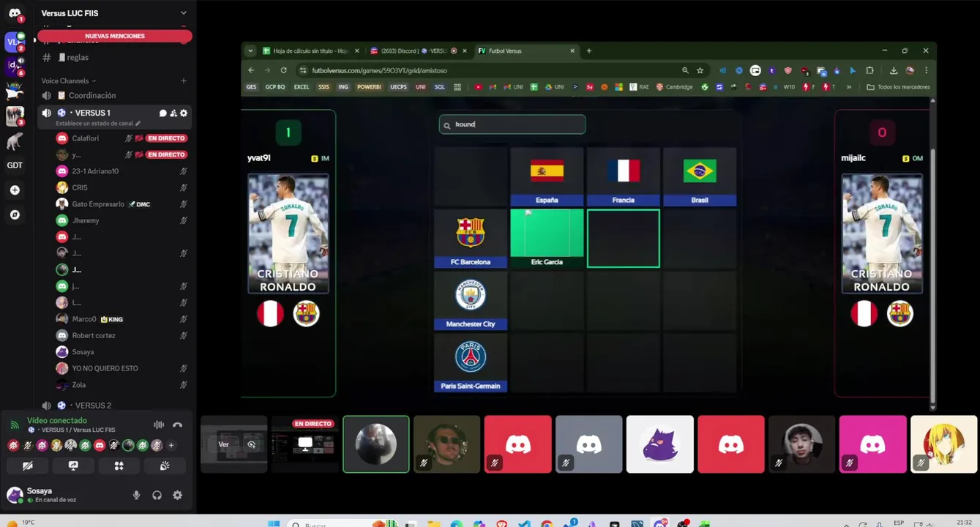The width and height of the screenshot is (980, 527).
Task: Click Establece un estado de canal
Action: tap(98, 124)
